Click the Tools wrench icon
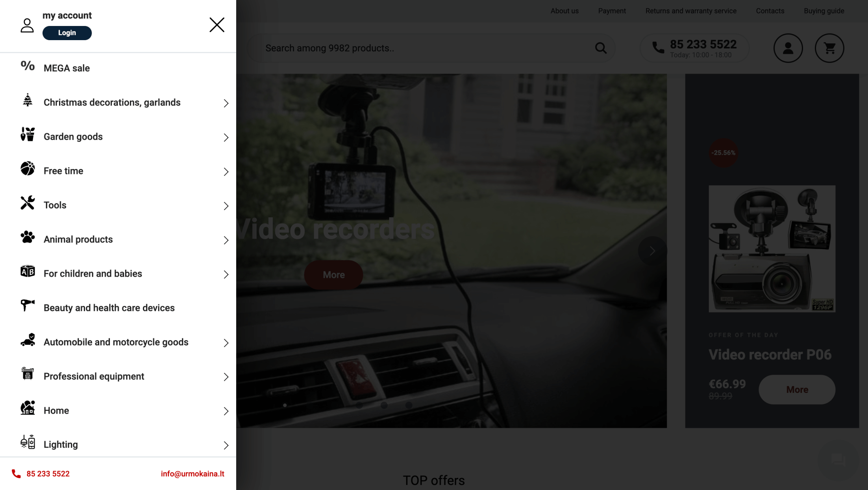The width and height of the screenshot is (868, 490). 28,203
